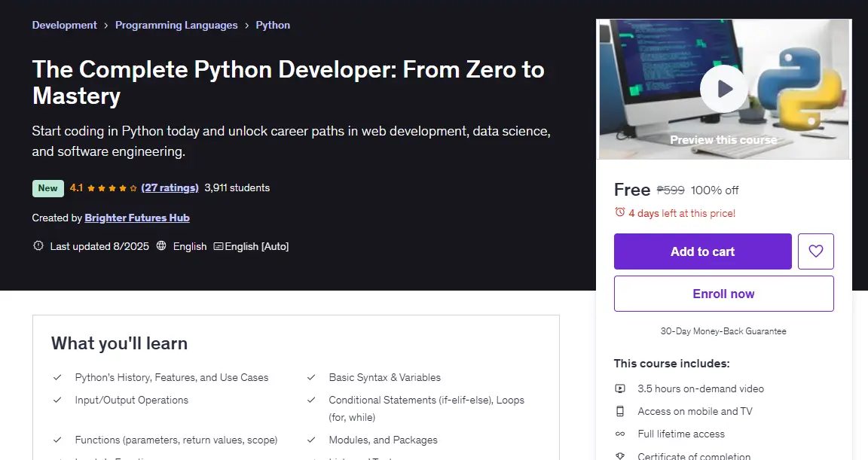The height and width of the screenshot is (460, 868).
Task: Open the Development breadcrumb link
Action: coord(64,25)
